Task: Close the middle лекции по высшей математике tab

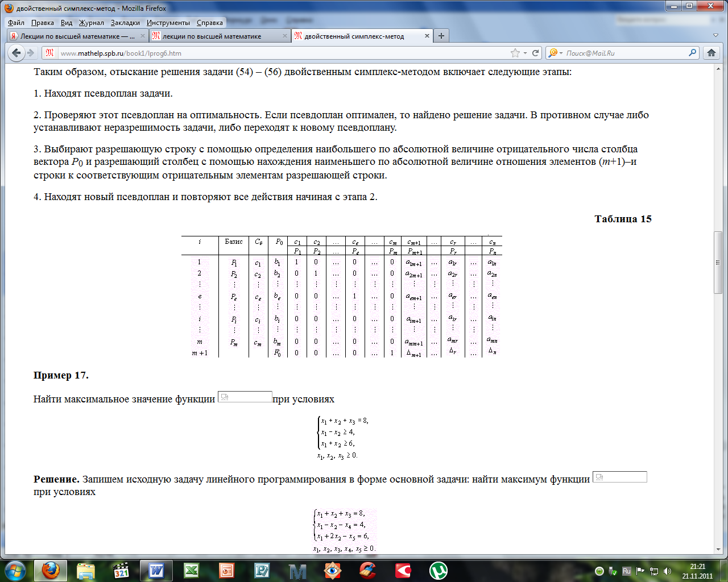Action: pyautogui.click(x=285, y=36)
